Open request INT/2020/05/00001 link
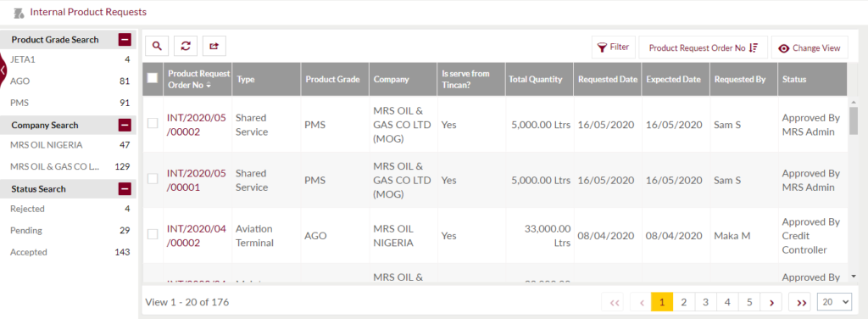 click(197, 181)
